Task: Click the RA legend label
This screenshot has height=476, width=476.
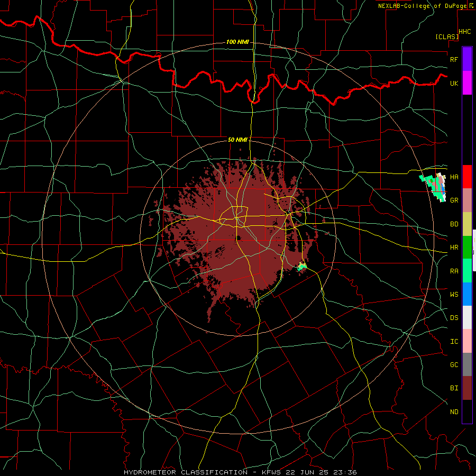Action: point(454,271)
